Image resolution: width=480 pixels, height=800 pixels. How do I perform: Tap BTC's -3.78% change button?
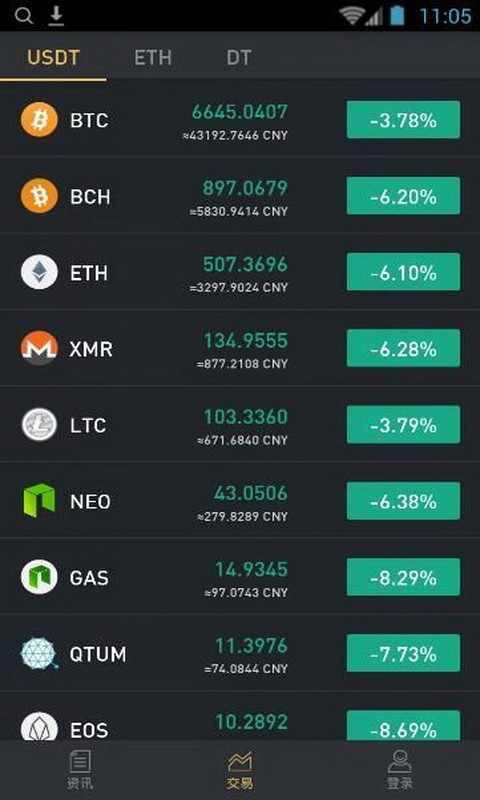pyautogui.click(x=403, y=120)
